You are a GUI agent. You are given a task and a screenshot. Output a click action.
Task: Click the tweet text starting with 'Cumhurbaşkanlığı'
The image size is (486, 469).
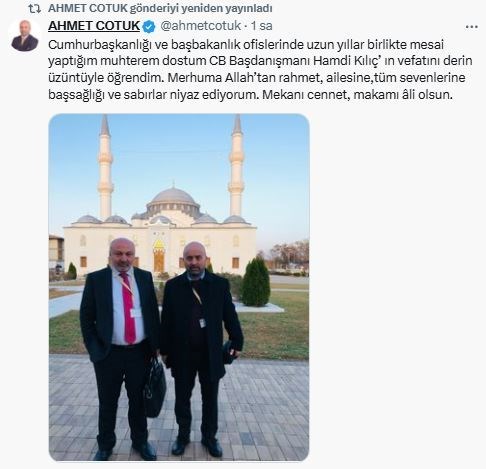pyautogui.click(x=260, y=70)
